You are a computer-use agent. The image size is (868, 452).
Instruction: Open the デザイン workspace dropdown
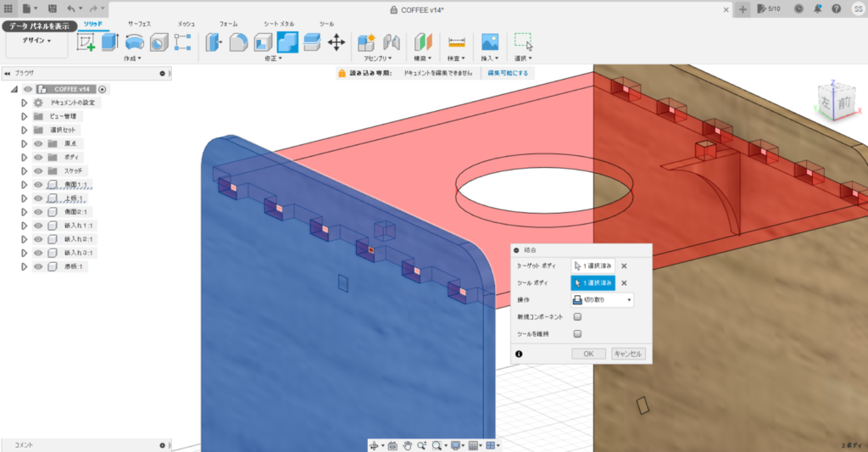(x=36, y=41)
